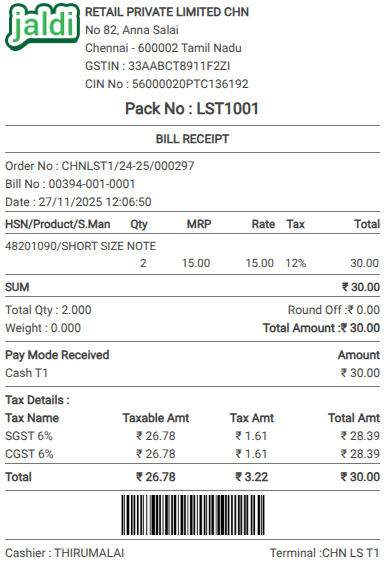Click the 'Qty' column header

139,224
